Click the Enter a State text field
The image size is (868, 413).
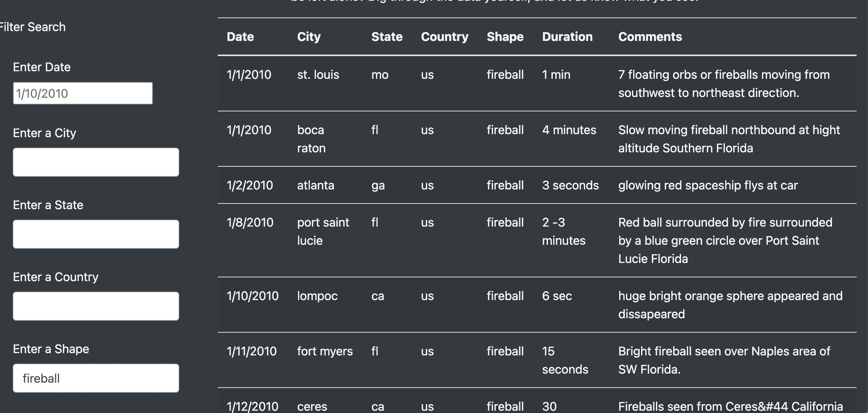pos(96,234)
